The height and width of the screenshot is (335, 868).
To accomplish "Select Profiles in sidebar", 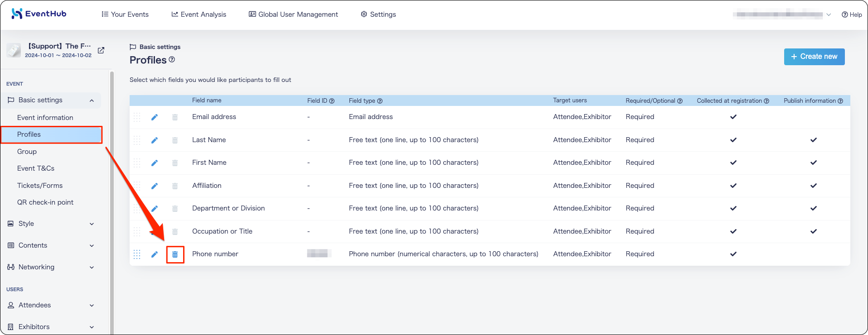I will (x=52, y=134).
